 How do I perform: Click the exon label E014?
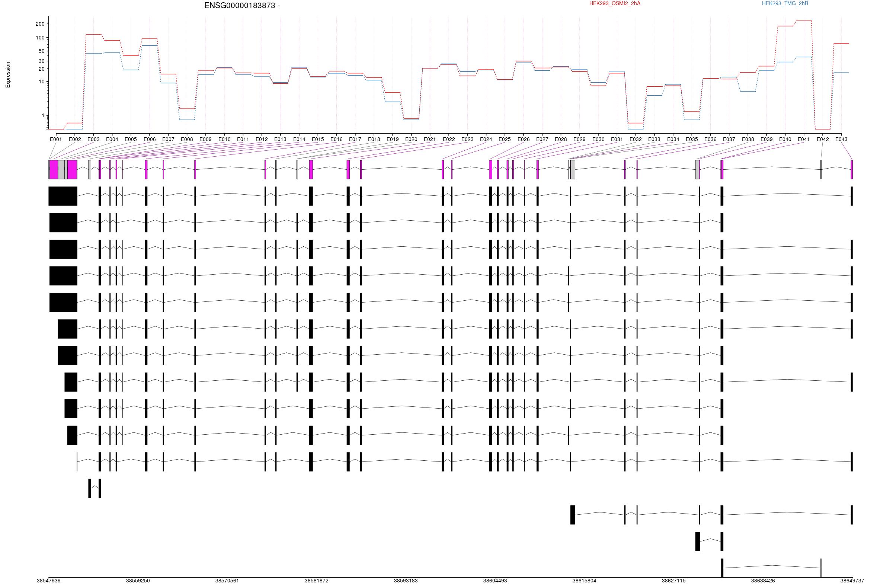tap(299, 139)
